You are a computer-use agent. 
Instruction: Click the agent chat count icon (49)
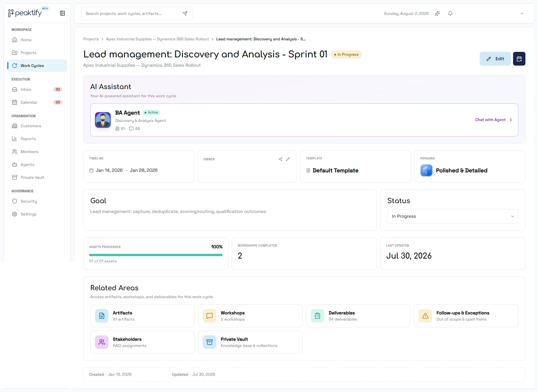(x=131, y=129)
